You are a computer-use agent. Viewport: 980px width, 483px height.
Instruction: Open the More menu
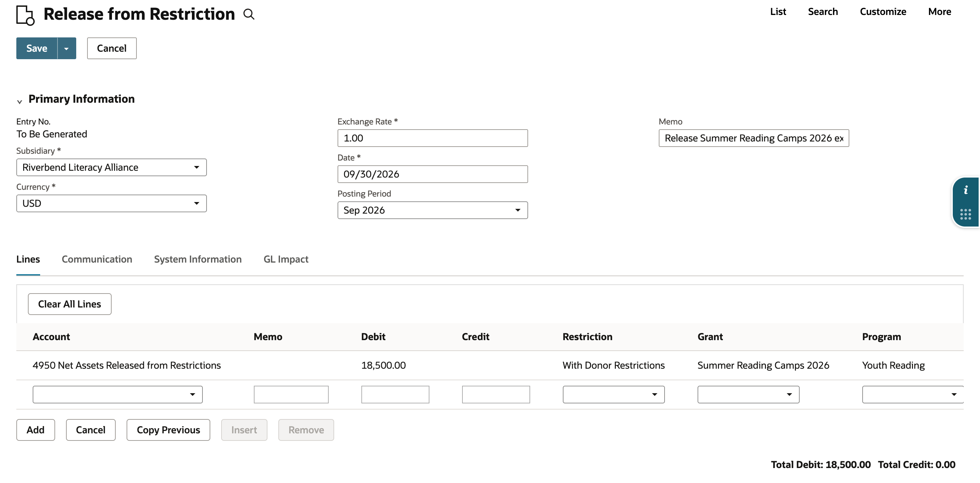940,12
